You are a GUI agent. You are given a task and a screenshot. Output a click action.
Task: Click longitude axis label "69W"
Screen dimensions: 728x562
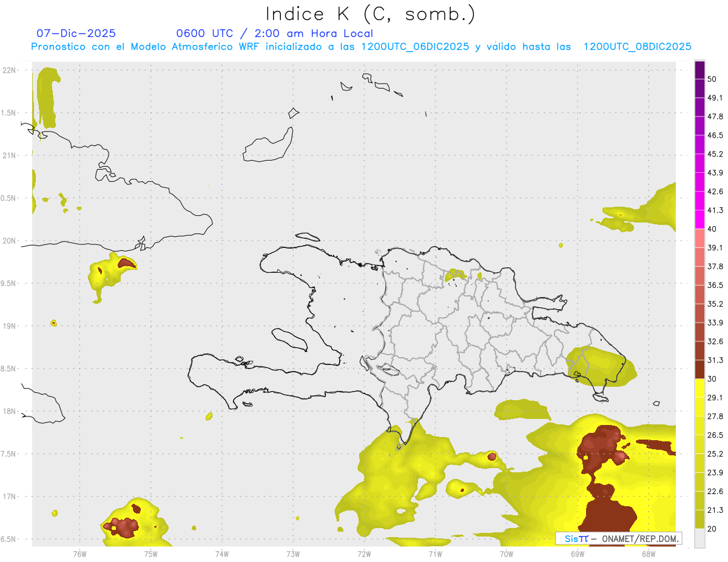click(x=578, y=554)
